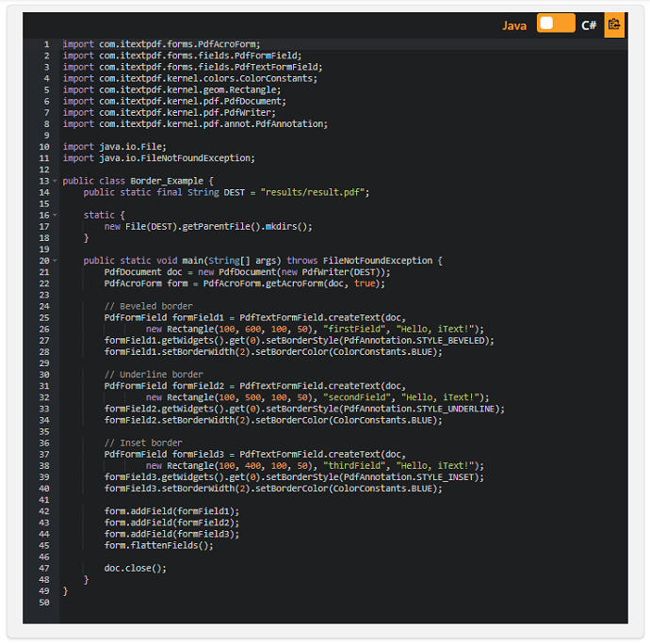Click the doc.close() line
The width and height of the screenshot is (650, 644).
tap(135, 569)
